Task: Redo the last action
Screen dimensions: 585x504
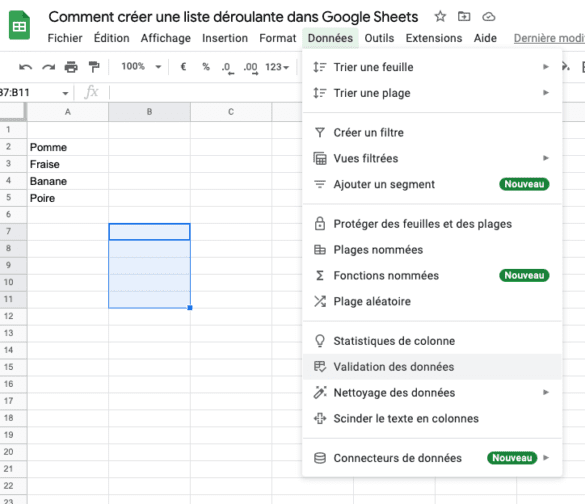Action: (x=49, y=67)
